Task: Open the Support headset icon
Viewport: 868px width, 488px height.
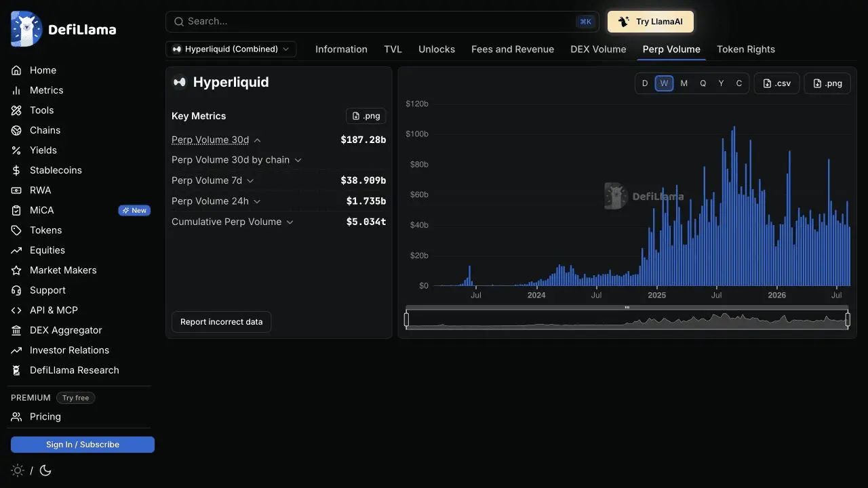Action: click(16, 290)
